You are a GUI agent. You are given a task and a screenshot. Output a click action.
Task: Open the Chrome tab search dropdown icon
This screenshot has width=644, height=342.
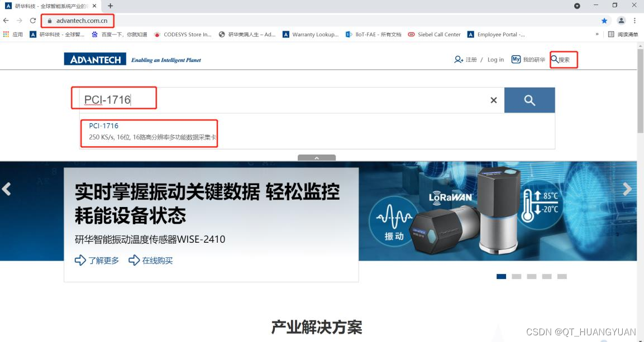[x=577, y=6]
